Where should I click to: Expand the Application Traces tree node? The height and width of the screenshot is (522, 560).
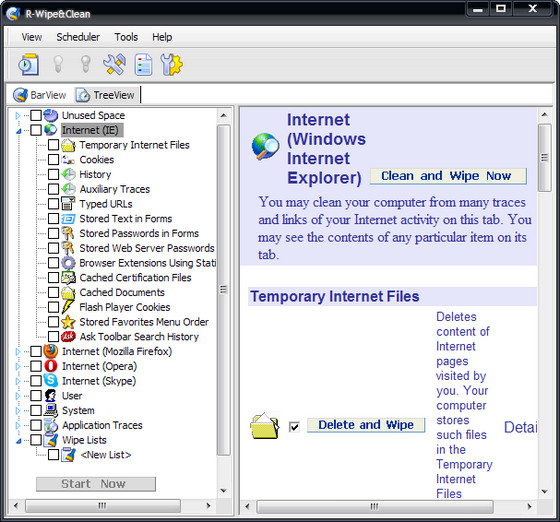(x=18, y=425)
